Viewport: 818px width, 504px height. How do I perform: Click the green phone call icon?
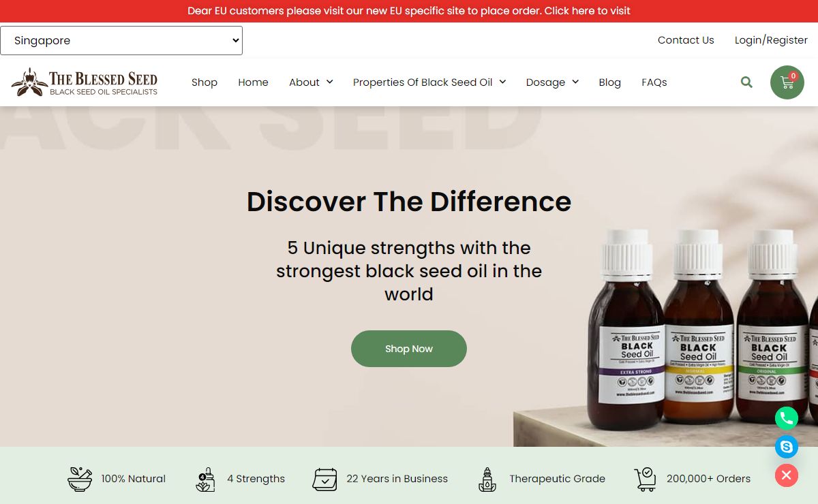(787, 418)
